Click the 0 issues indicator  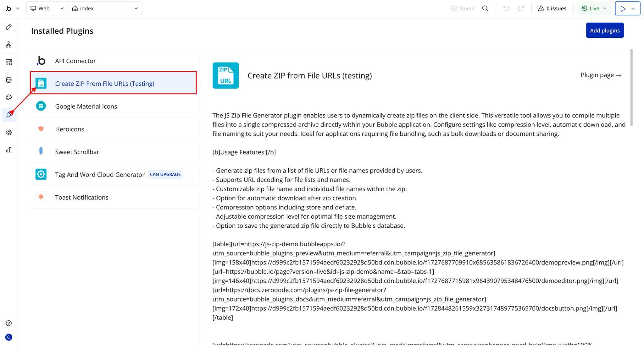552,8
